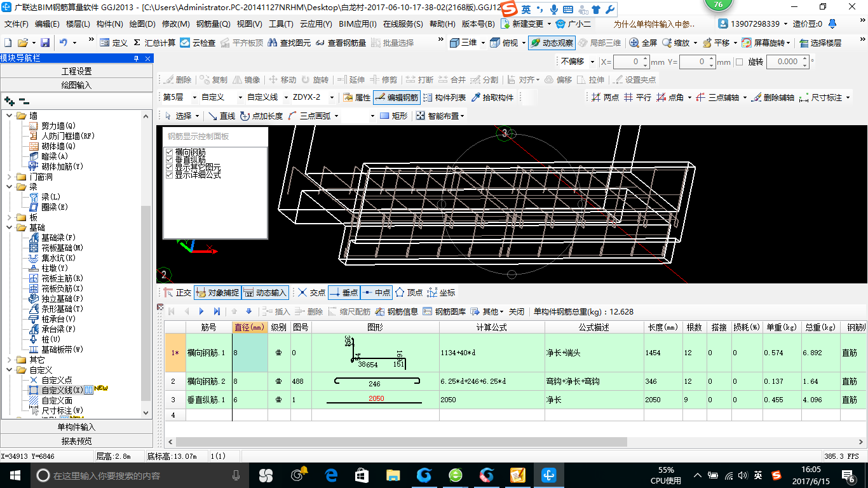Click 单构件输入 panel button
Image resolution: width=868 pixels, height=488 pixels.
coord(76,427)
